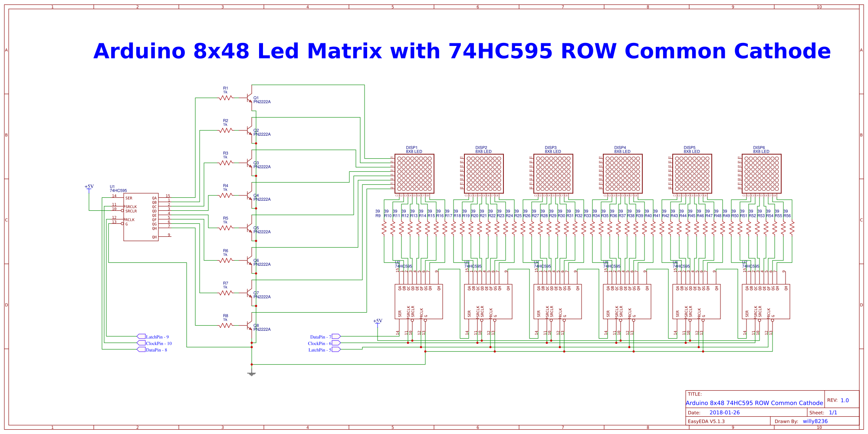This screenshot has width=868, height=434.
Task: Select the DISP4 8X8 LED matrix
Action: (623, 173)
